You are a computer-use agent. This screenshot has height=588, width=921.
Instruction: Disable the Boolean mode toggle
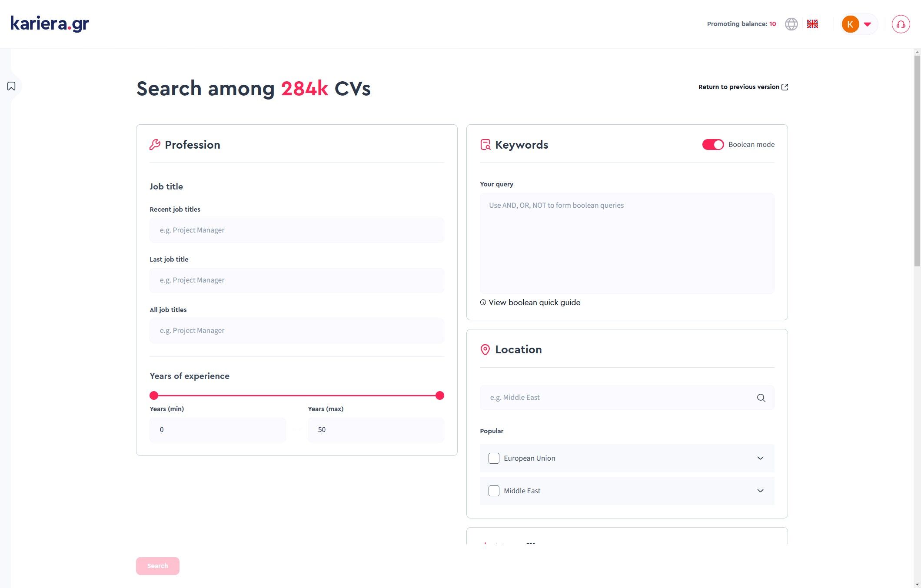pyautogui.click(x=713, y=145)
